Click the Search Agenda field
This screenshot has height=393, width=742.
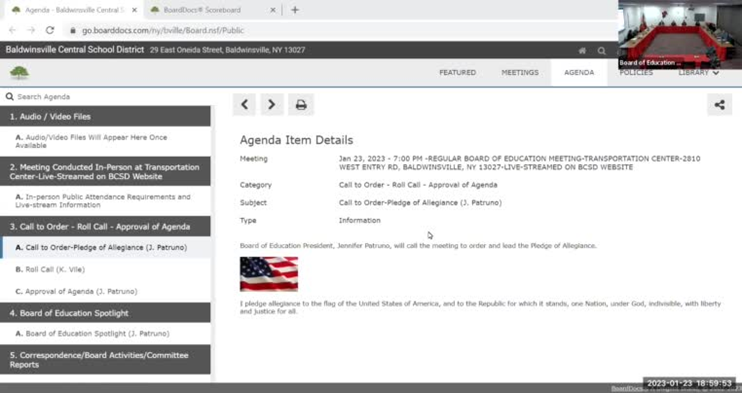[x=106, y=97]
